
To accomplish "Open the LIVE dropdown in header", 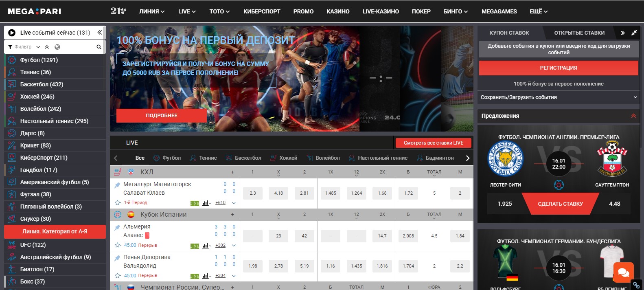I will [187, 11].
